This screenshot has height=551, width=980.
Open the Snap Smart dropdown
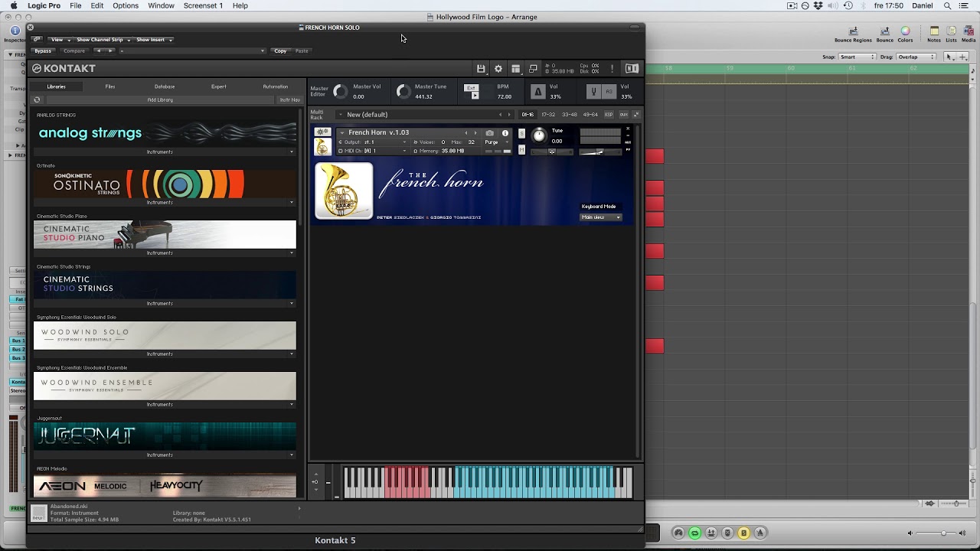pyautogui.click(x=857, y=57)
